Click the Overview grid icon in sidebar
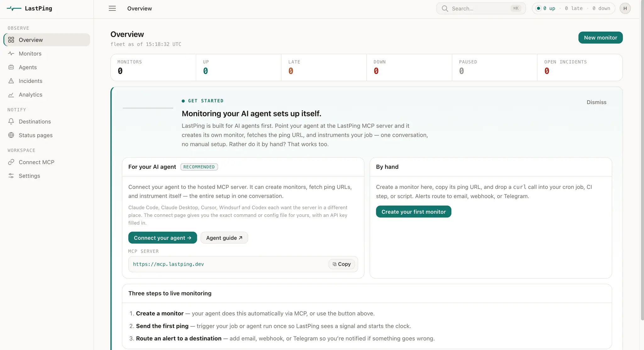Image resolution: width=644 pixels, height=350 pixels. 11,40
